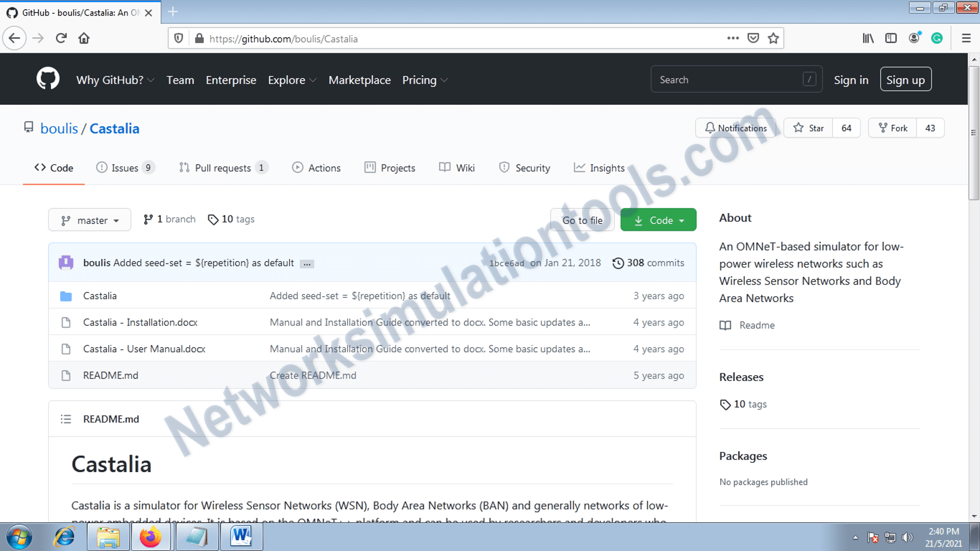The width and height of the screenshot is (980, 551).
Task: Open the green Code dropdown
Action: point(658,220)
